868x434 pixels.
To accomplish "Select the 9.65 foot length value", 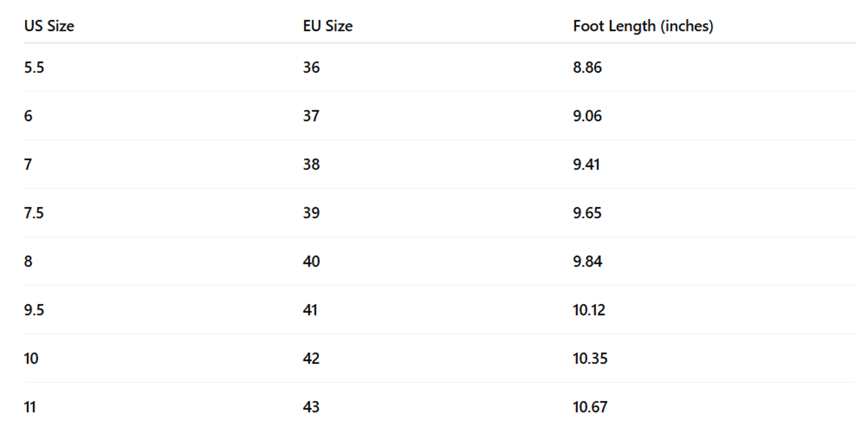I will coord(587,213).
